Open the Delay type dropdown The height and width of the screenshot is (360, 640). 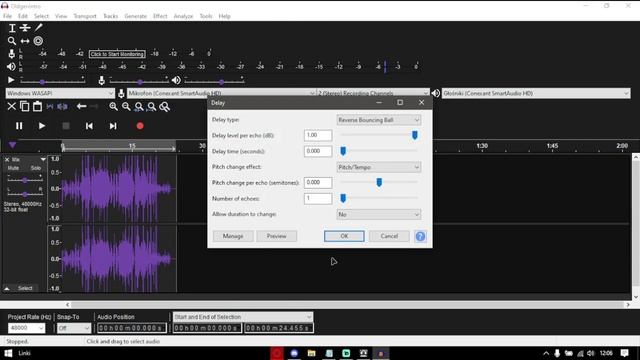(378, 120)
